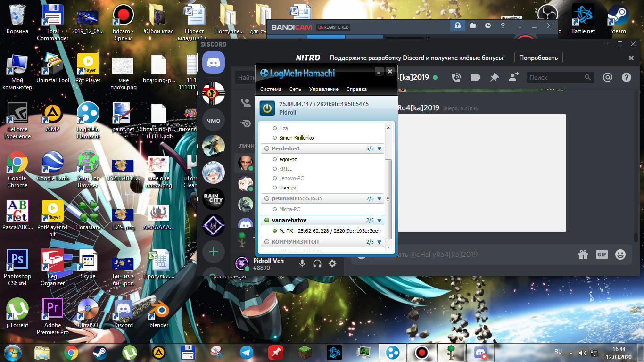Select peer Liza in Hamachi list
This screenshot has height=362, width=644.
283,128
